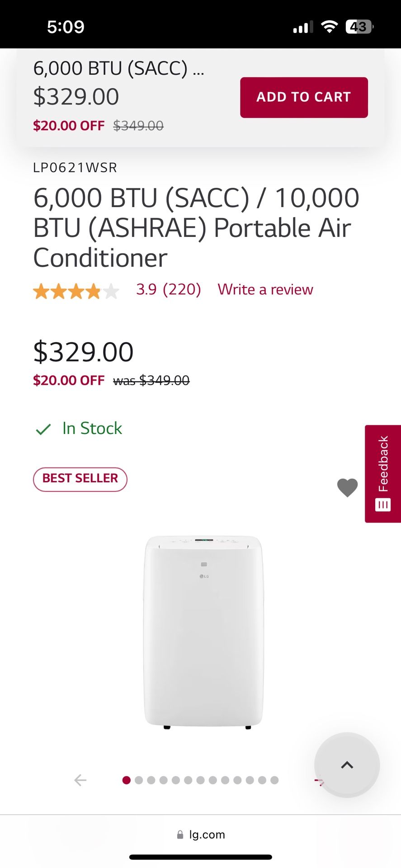
Task: Select the first carousel dot
Action: click(127, 780)
